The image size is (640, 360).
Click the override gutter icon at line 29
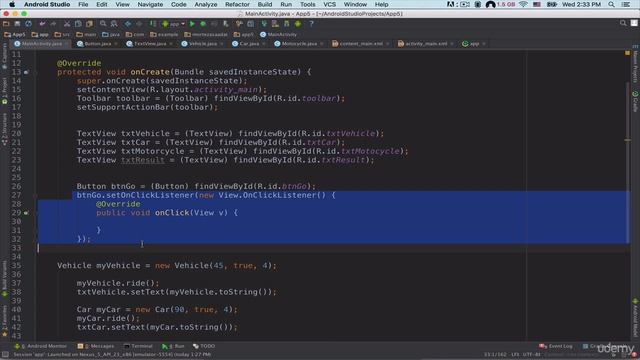(x=26, y=213)
